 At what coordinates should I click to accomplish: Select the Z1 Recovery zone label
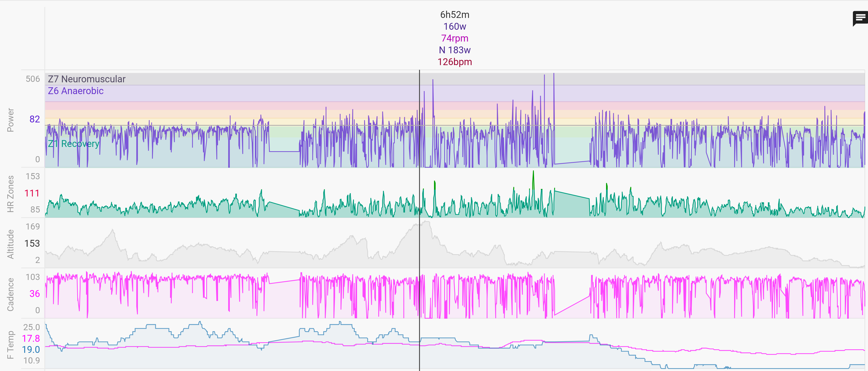point(74,144)
